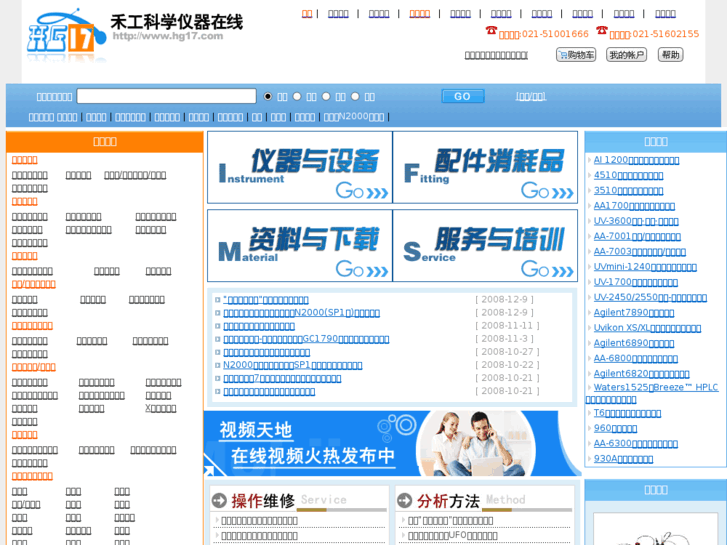Open the shopping cart button

[576, 55]
